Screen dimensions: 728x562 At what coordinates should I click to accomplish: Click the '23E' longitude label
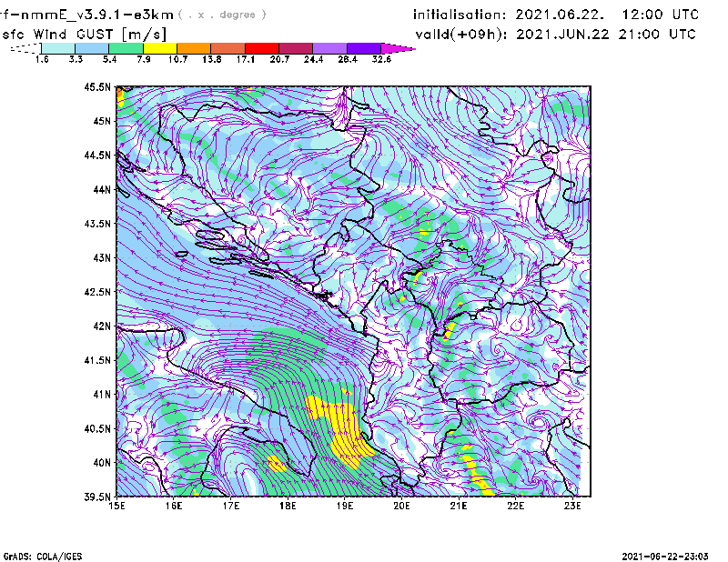[572, 506]
